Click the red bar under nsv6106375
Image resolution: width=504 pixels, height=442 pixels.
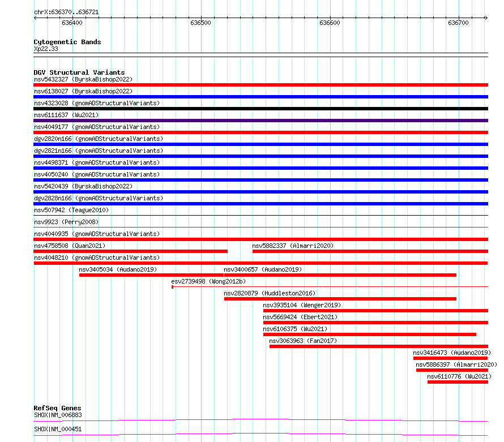(370, 334)
